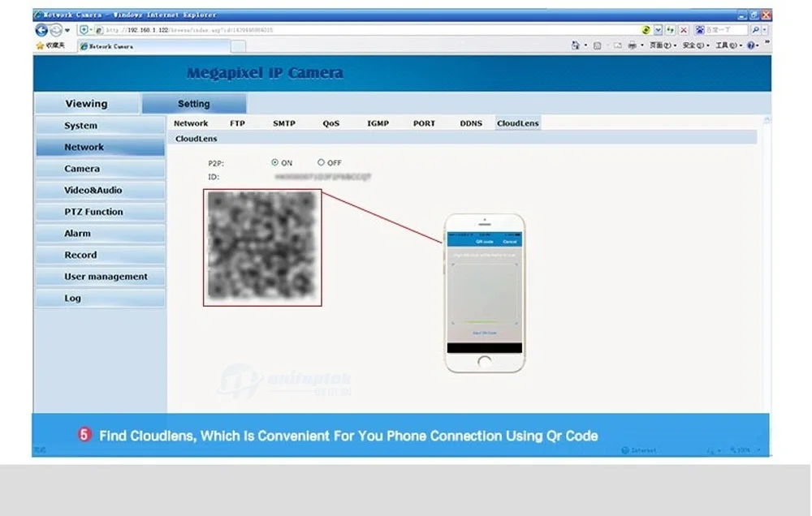Open the Page (页面) menu
Viewport: 812px width, 516px height.
[x=663, y=45]
